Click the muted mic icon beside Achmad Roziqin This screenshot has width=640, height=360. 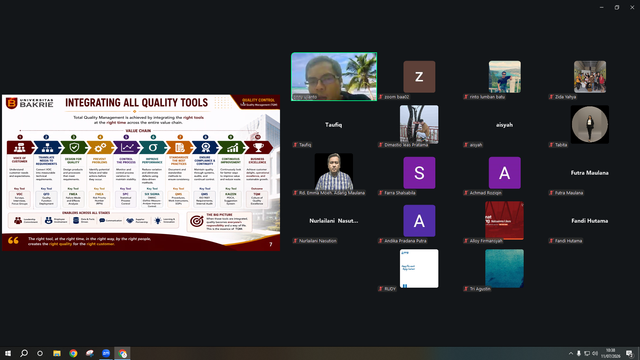[x=466, y=193]
